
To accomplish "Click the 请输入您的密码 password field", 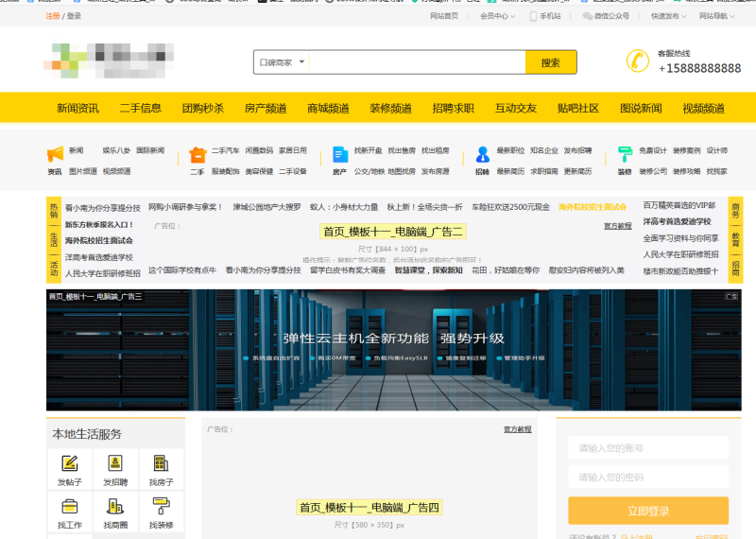I will point(648,478).
